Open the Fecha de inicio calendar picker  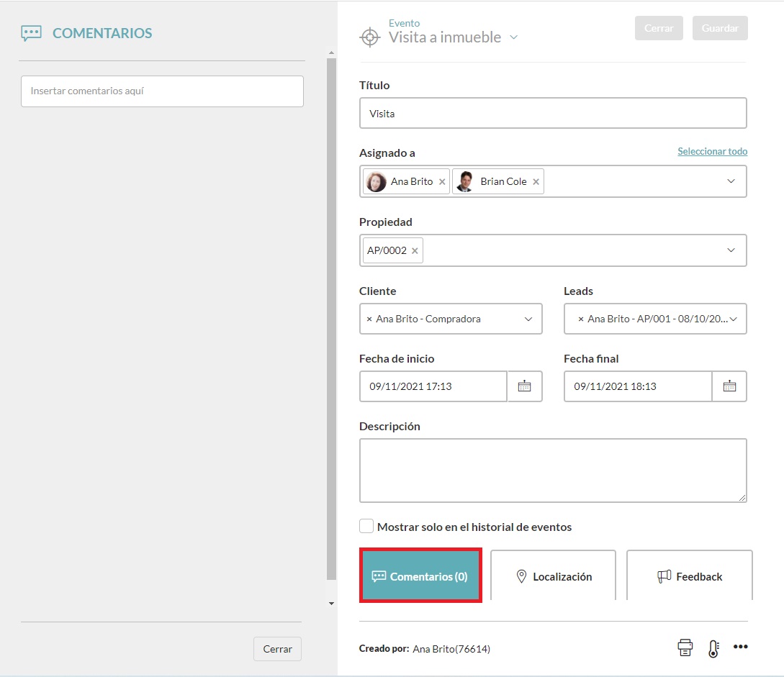pyautogui.click(x=525, y=386)
